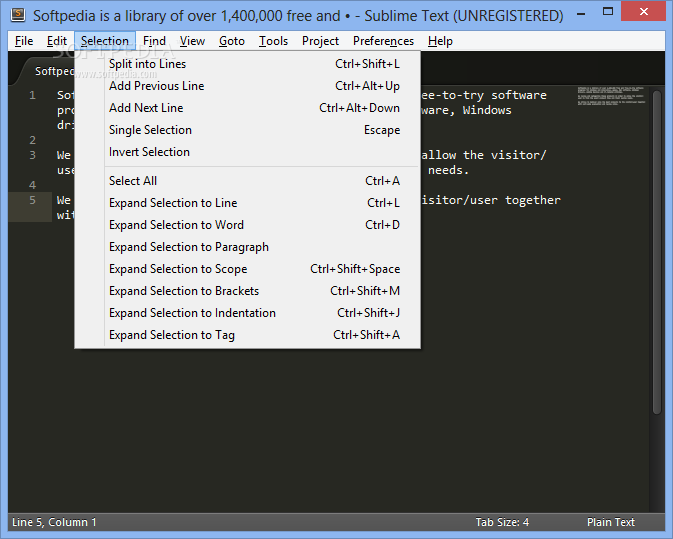Choose Expand Selection to Brackets
673x539 pixels.
point(248,291)
